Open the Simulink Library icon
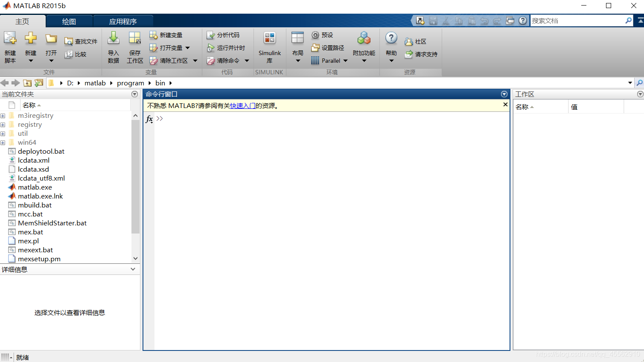Screen dimensions: 644x362 pos(270,38)
